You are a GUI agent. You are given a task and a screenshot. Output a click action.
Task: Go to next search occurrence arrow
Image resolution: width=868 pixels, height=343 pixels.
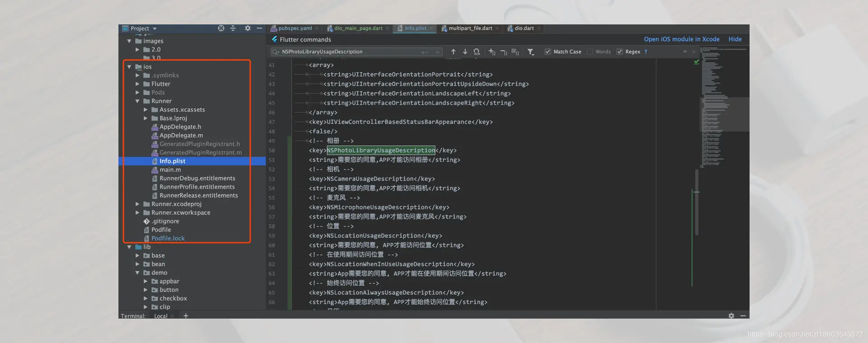pyautogui.click(x=465, y=52)
